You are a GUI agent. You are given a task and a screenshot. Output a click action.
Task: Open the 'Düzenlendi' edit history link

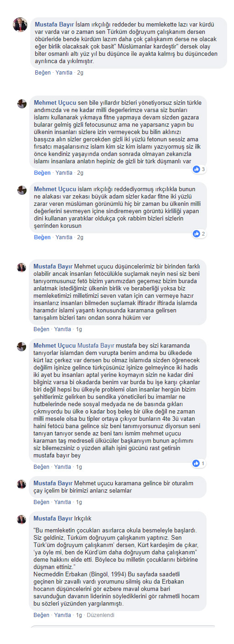pos(100,615)
